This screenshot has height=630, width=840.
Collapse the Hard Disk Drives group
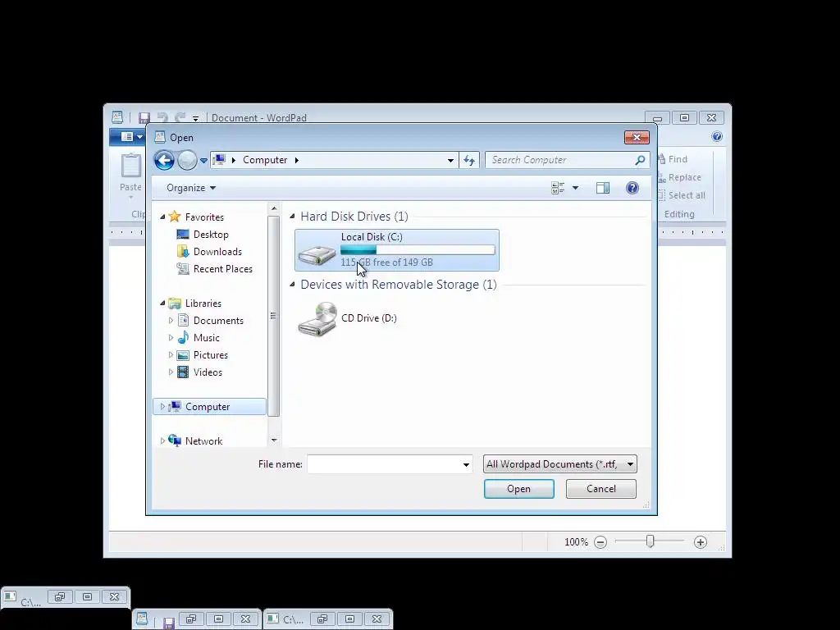(x=292, y=217)
